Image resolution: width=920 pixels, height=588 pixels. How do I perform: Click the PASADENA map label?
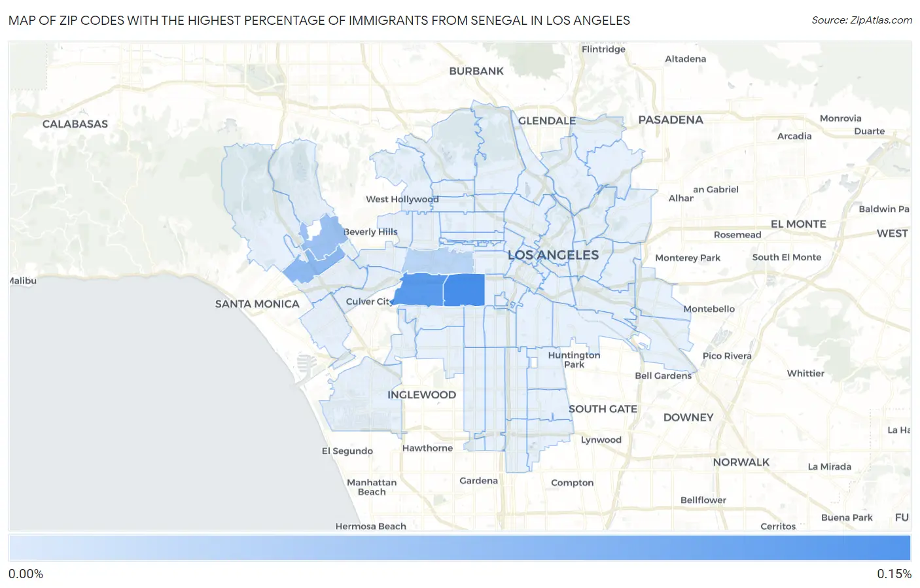pyautogui.click(x=671, y=120)
